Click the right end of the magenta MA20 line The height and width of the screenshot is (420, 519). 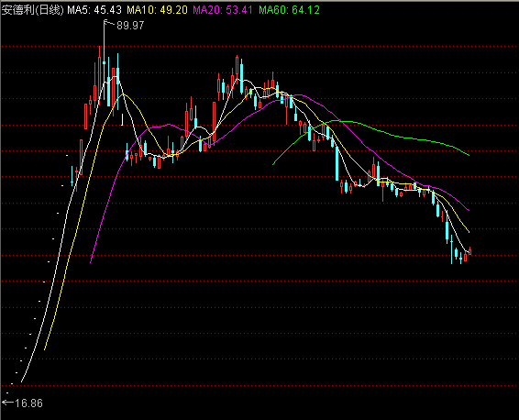coord(469,210)
